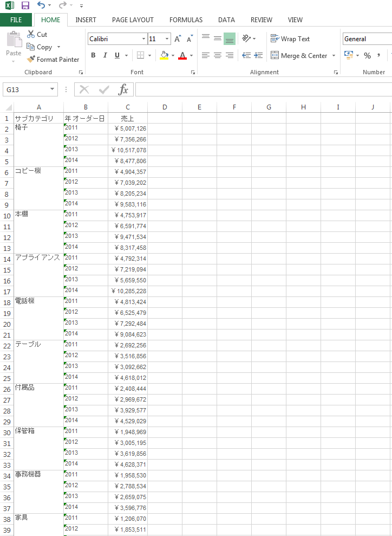The width and height of the screenshot is (392, 536).
Task: Apply Comma Style
Action: [378, 55]
